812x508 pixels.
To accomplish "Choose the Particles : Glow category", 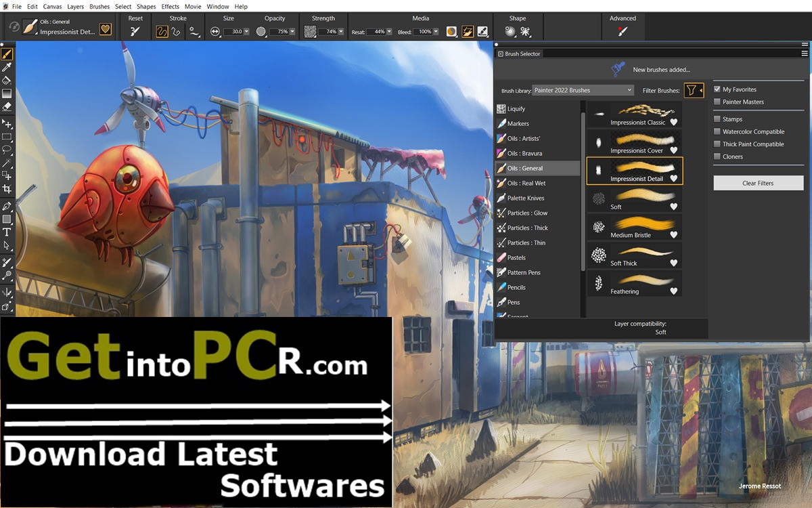I will 537,213.
